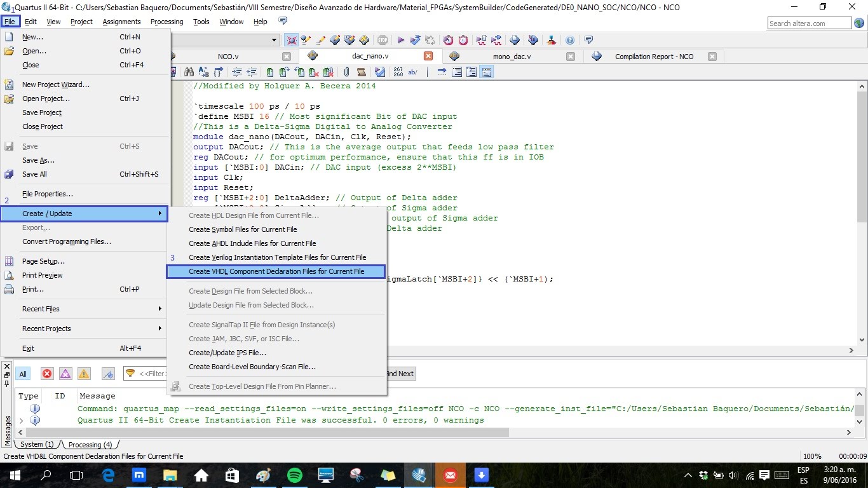Viewport: 868px width, 488px height.
Task: Select the All messages filter button
Action: click(23, 374)
